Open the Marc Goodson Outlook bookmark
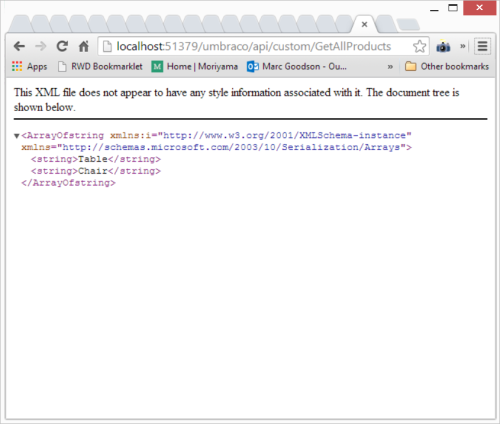This screenshot has width=500, height=424. (x=297, y=66)
